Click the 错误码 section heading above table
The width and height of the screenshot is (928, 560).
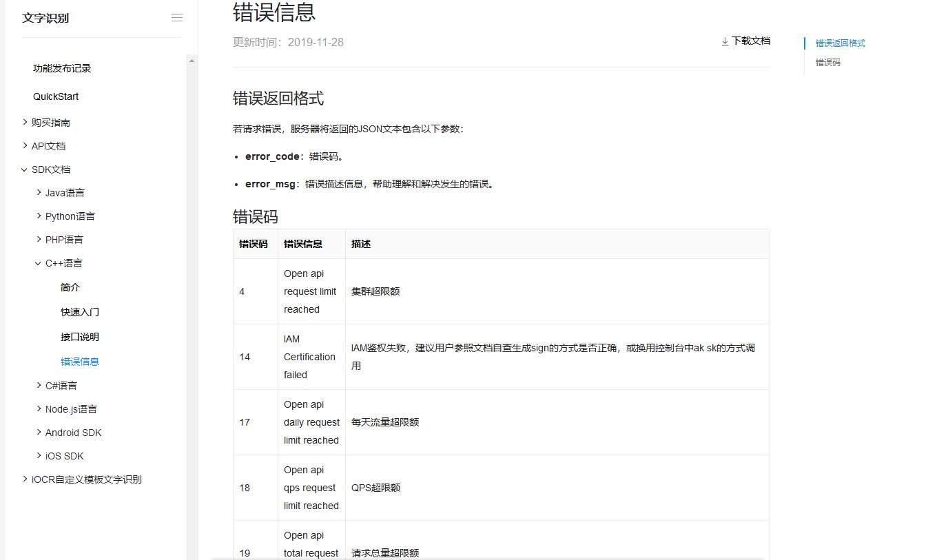point(256,217)
